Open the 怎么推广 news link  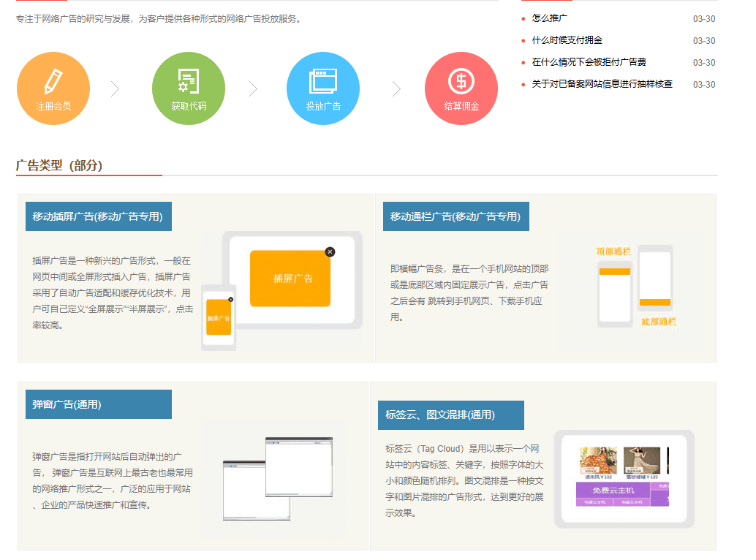coord(549,18)
